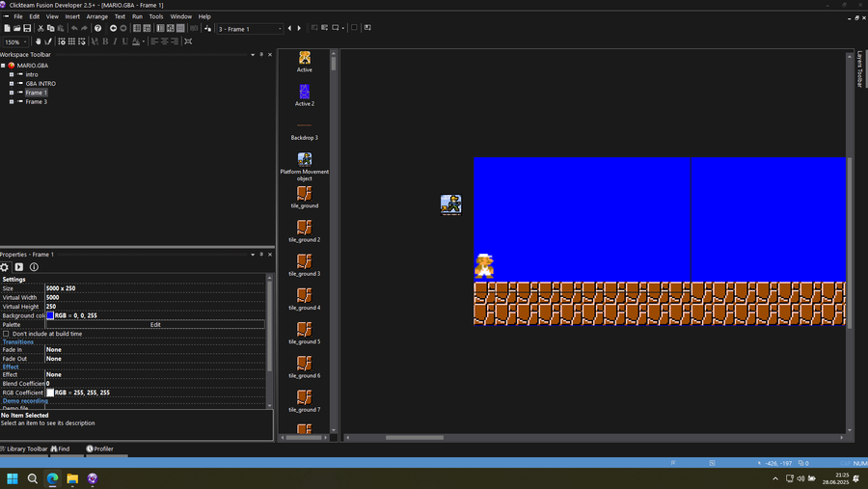Click the Back navigation round arrow icon
Viewport: 868px width, 489px height.
pyautogui.click(x=113, y=28)
